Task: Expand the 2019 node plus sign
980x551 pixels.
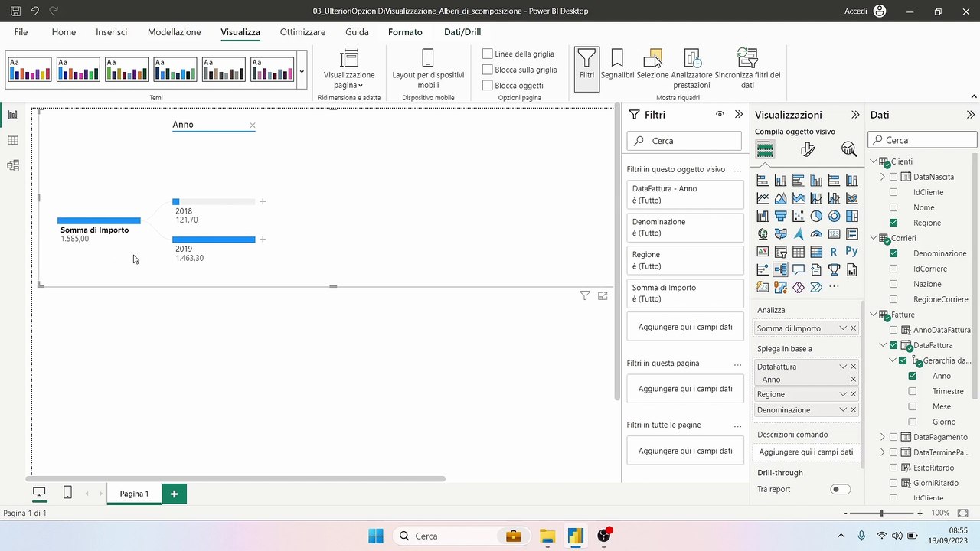Action: (263, 240)
